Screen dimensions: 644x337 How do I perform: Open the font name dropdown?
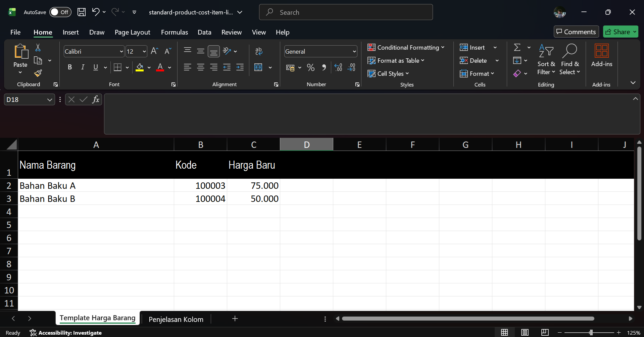coord(121,52)
